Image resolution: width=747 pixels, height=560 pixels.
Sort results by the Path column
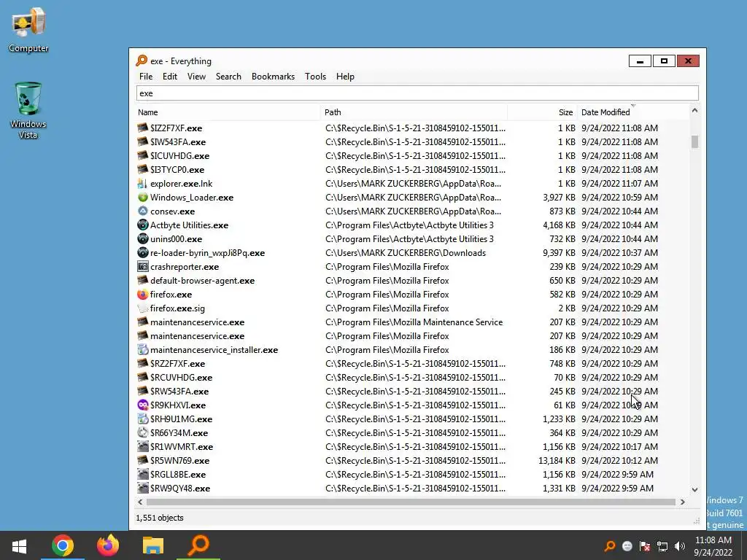[414, 112]
